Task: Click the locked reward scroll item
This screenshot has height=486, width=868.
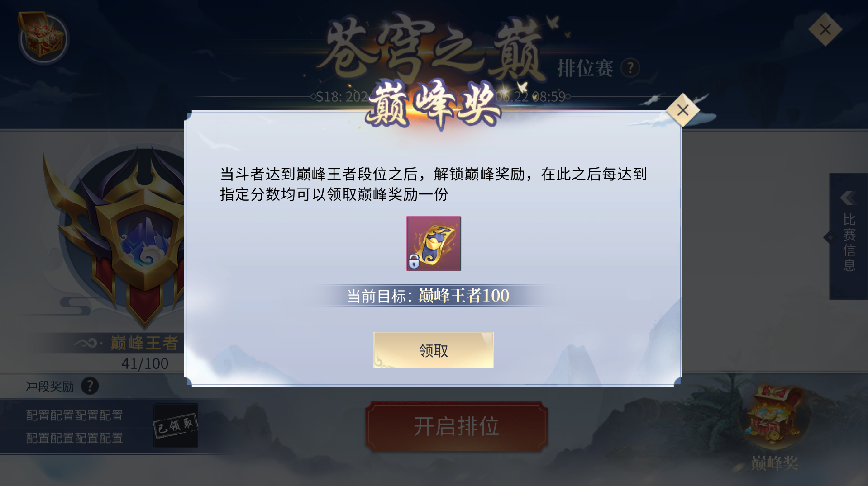Action: (x=434, y=243)
